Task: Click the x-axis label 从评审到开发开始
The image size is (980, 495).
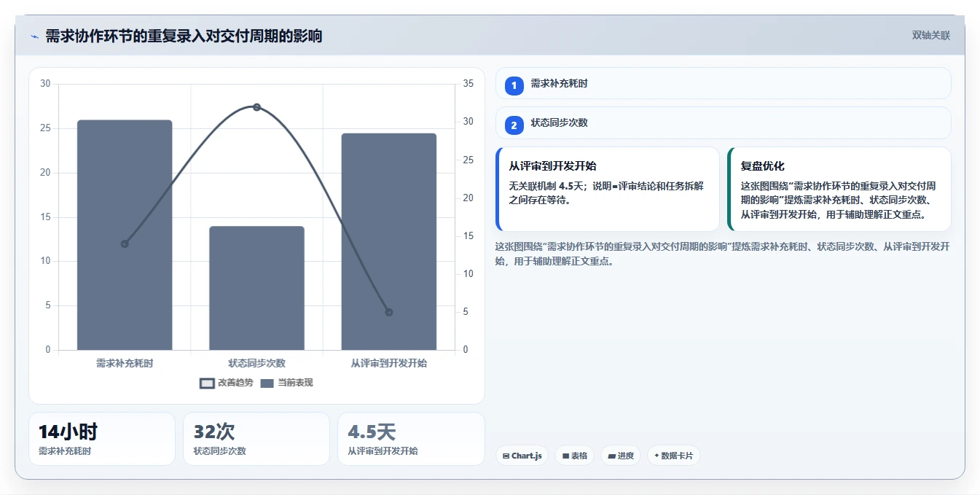Action: pos(388,362)
